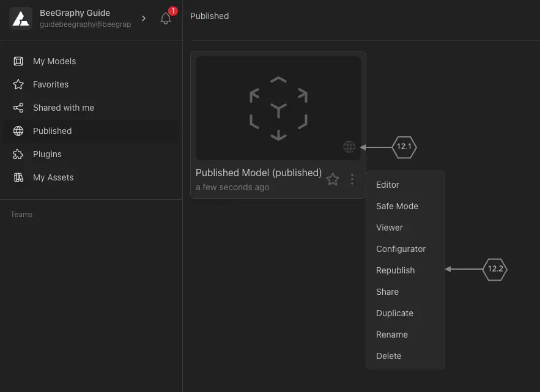This screenshot has height=392, width=540.
Task: Expand account menu chevron beside BeeGraphy Guide
Action: [144, 18]
